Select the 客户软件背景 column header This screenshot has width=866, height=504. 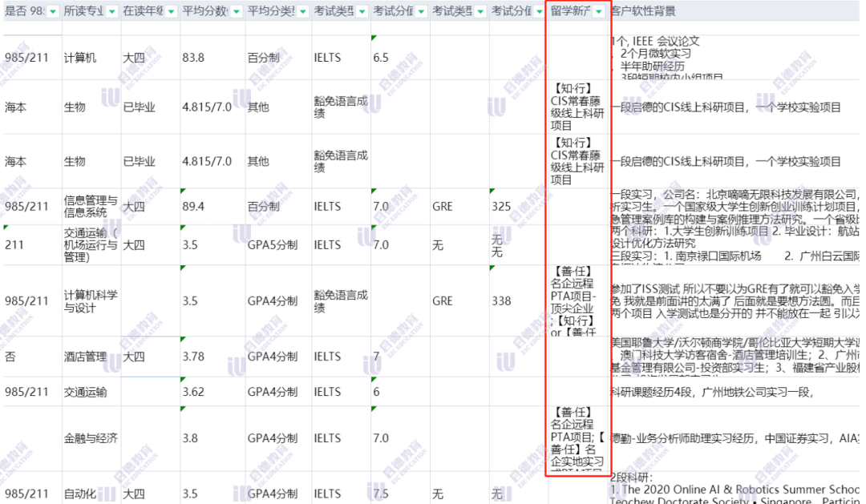click(x=734, y=11)
